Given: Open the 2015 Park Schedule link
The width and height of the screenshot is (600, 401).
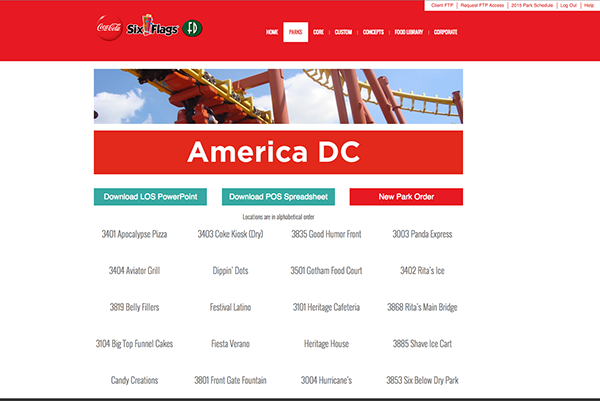Looking at the screenshot, I should pyautogui.click(x=532, y=5).
